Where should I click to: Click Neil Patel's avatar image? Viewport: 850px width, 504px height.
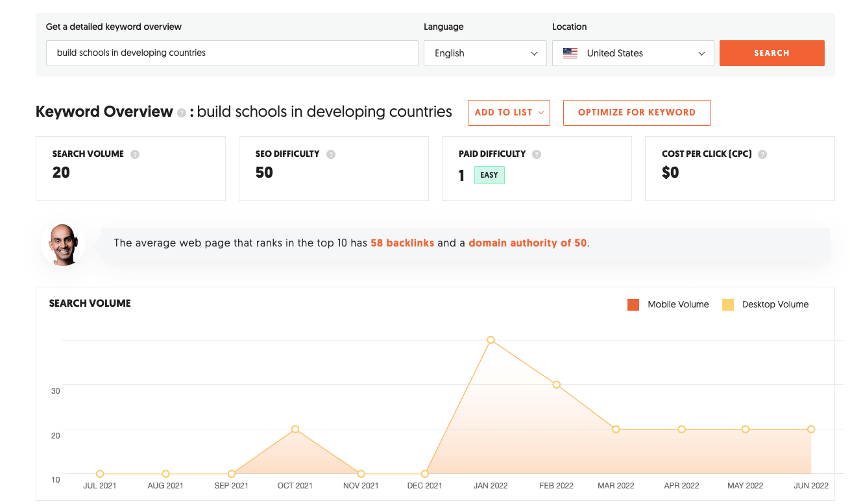click(63, 244)
